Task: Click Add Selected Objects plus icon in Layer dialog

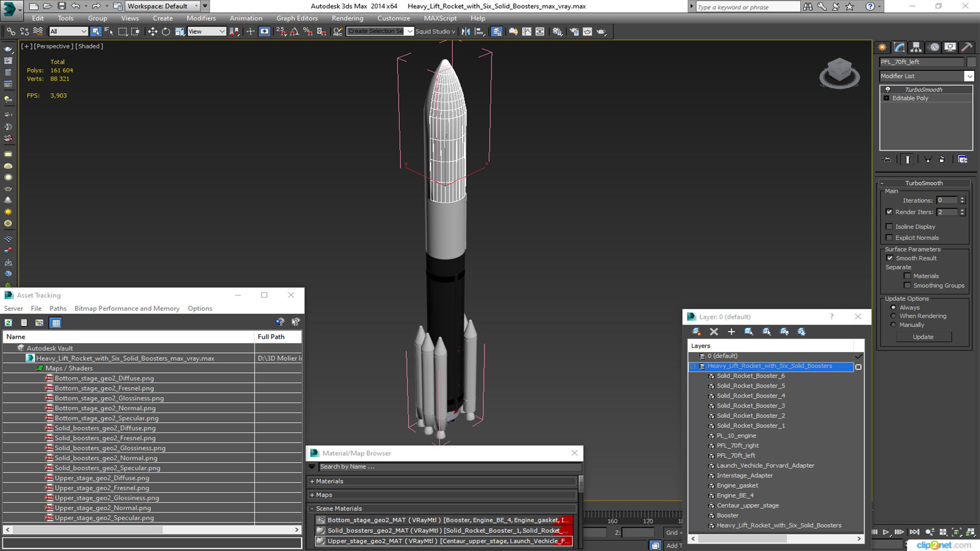Action: (x=731, y=332)
